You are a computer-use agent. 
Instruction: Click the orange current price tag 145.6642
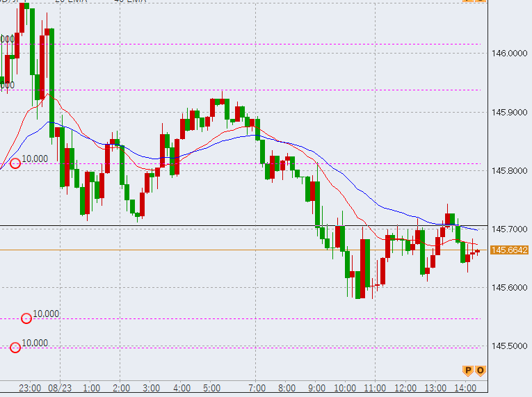point(509,250)
